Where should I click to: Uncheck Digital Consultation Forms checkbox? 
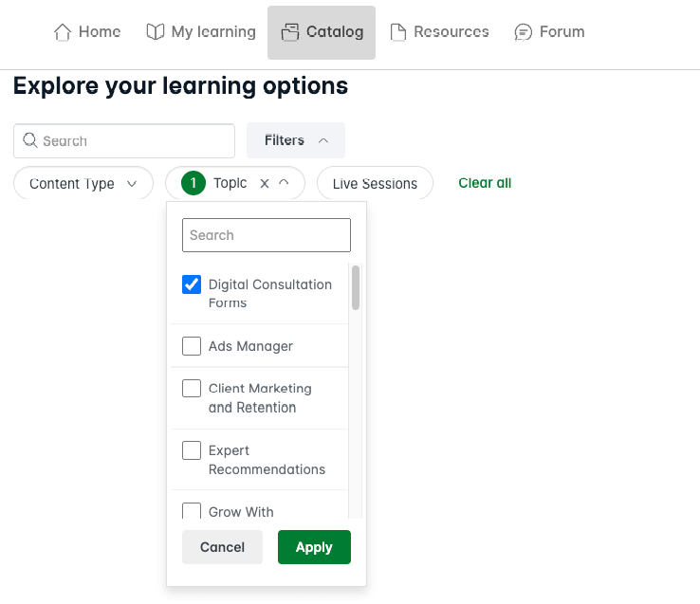(192, 284)
